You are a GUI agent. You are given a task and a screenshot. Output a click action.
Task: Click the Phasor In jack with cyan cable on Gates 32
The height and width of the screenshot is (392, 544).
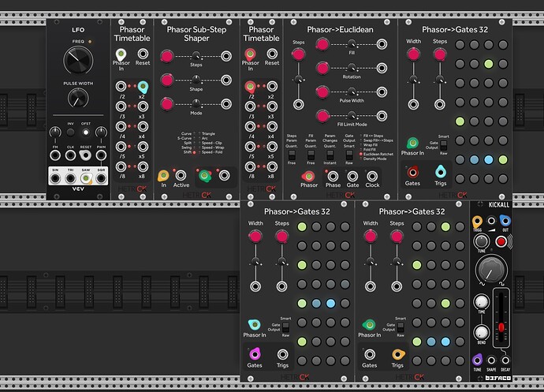pyautogui.click(x=255, y=325)
